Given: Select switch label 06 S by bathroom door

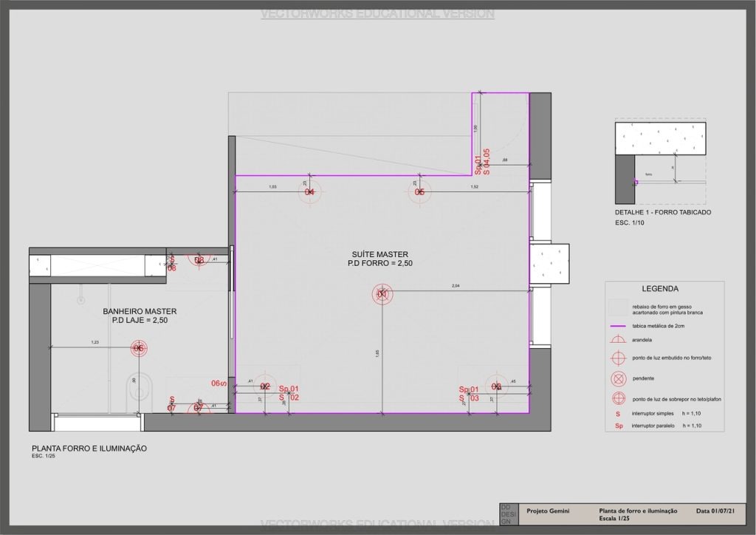Looking at the screenshot, I should tap(219, 384).
